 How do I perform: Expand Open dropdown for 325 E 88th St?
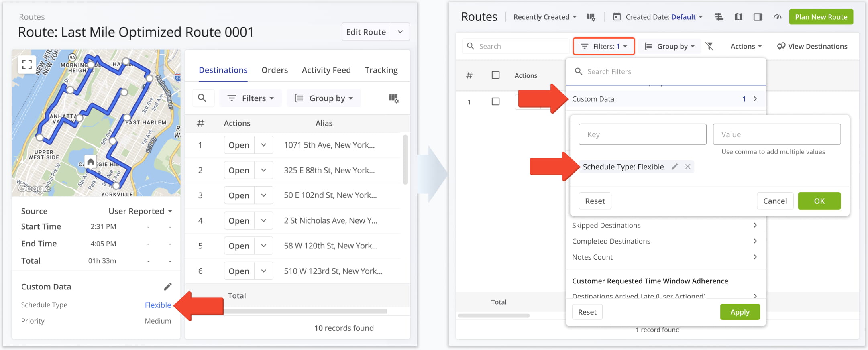264,170
